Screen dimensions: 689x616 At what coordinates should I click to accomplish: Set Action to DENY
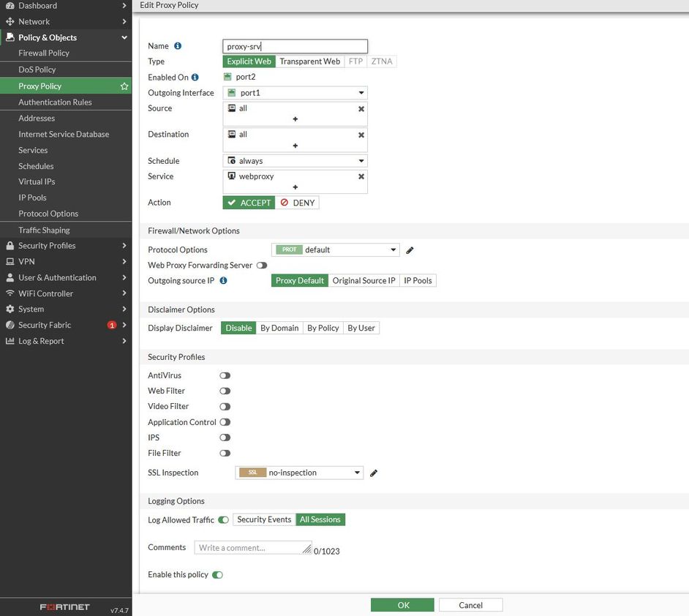click(x=298, y=203)
